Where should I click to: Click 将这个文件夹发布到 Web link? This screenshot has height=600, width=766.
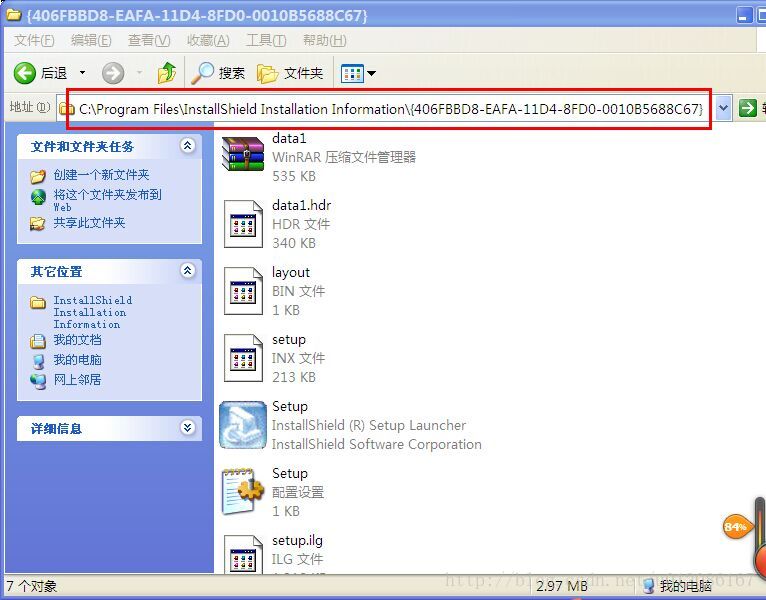(107, 200)
